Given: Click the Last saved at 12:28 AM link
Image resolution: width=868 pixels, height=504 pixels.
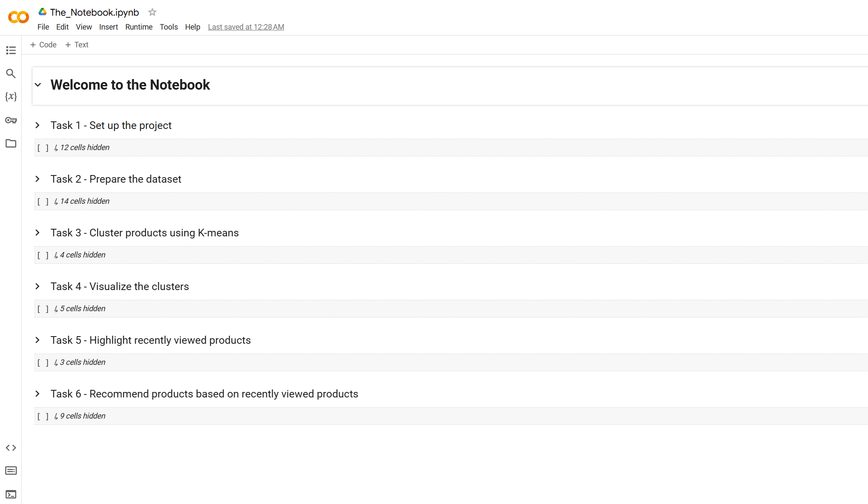Looking at the screenshot, I should click(246, 27).
